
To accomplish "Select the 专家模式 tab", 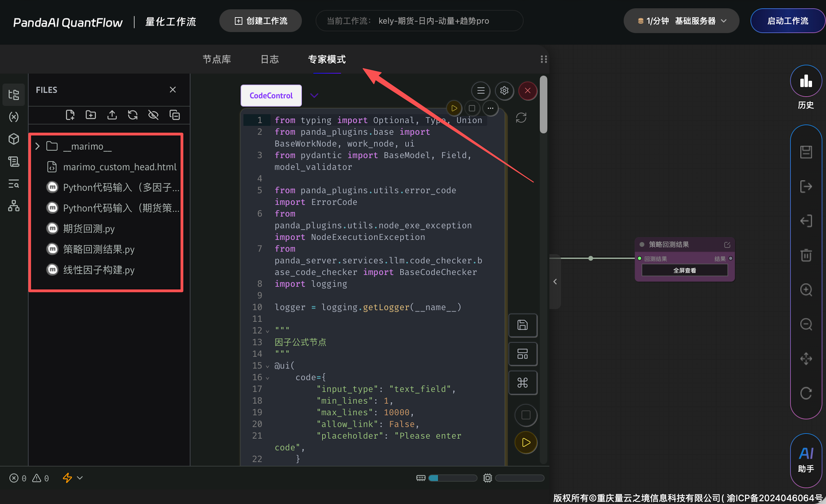I will click(x=327, y=59).
